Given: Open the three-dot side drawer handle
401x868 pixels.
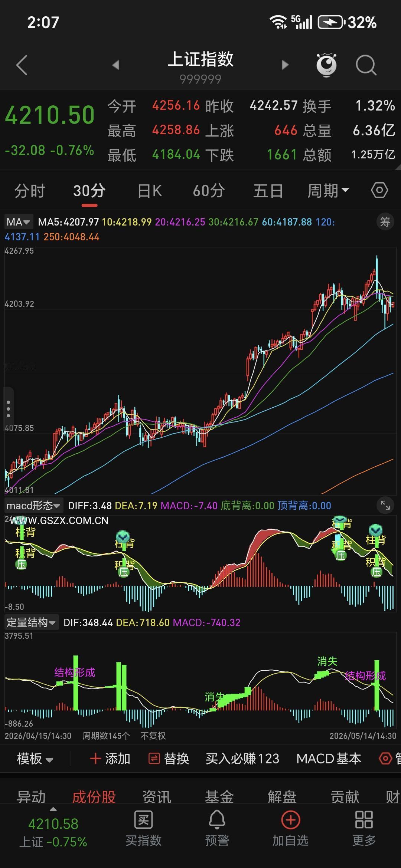Looking at the screenshot, I should click(8, 409).
